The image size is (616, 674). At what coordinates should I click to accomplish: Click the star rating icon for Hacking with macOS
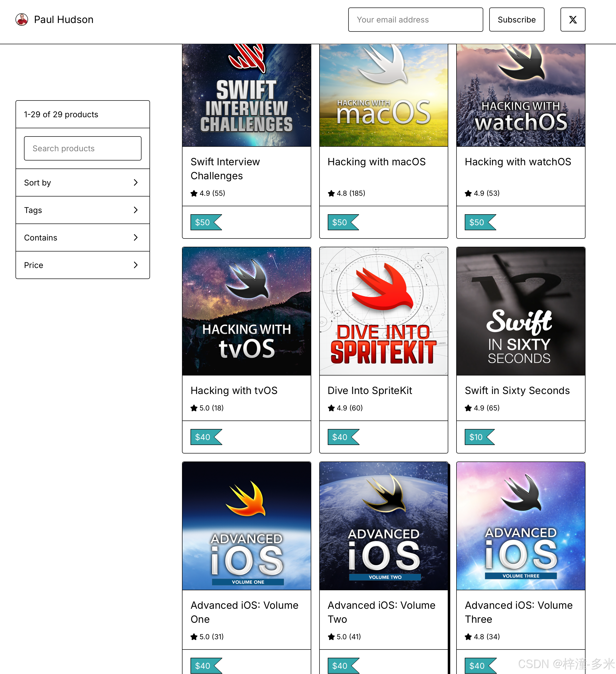(331, 193)
